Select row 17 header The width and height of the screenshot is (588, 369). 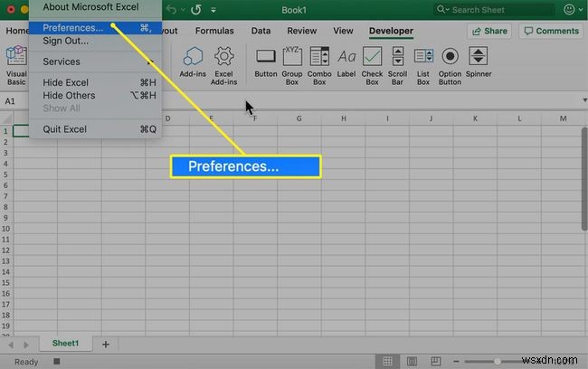6,304
